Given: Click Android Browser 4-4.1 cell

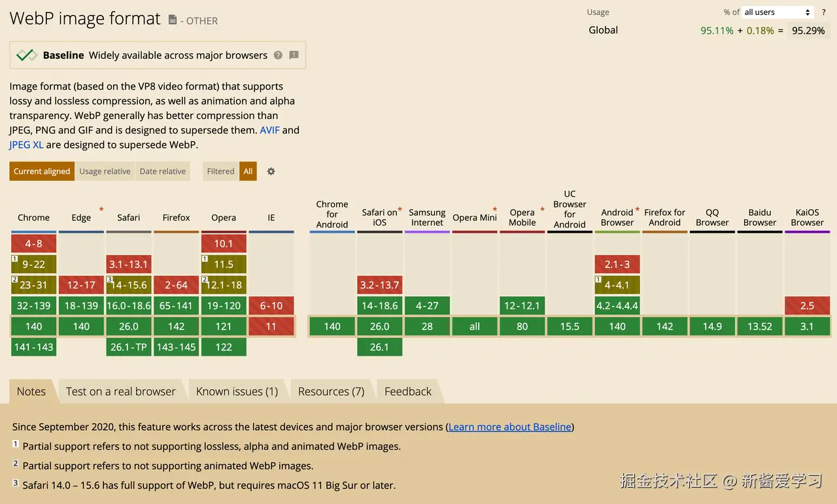Looking at the screenshot, I should pos(617,285).
